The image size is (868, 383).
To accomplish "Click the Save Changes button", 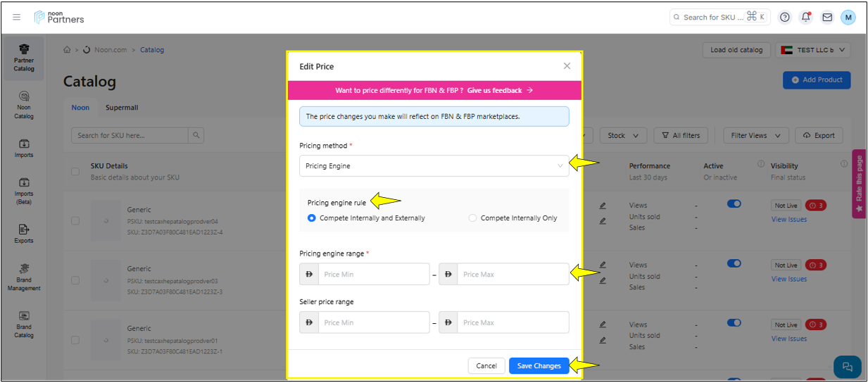I will [539, 365].
